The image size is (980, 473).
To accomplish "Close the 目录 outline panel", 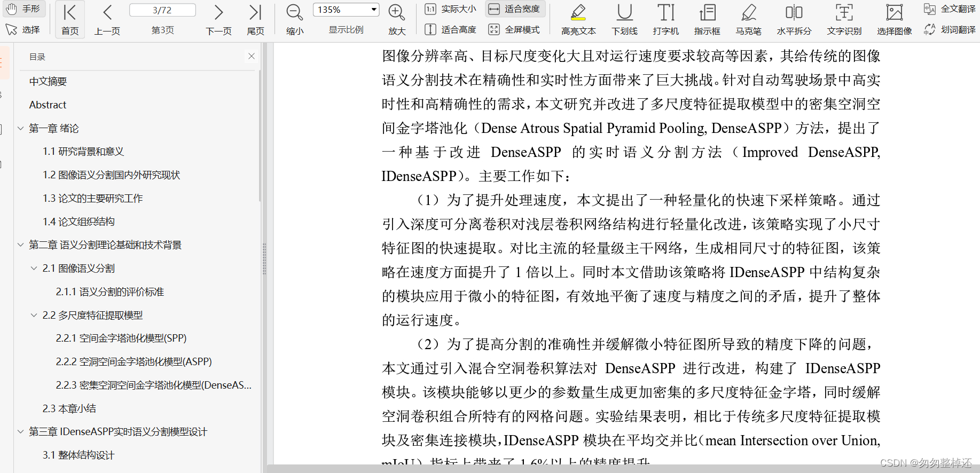I will 252,56.
